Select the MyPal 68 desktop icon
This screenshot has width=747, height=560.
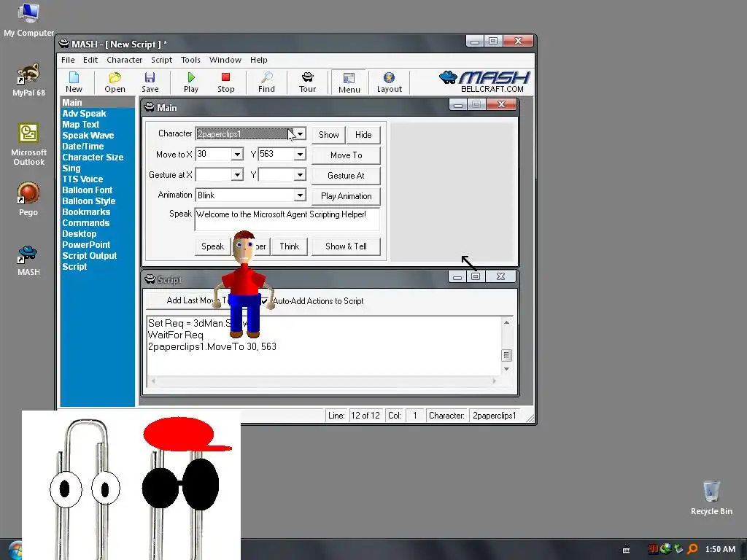click(x=28, y=80)
